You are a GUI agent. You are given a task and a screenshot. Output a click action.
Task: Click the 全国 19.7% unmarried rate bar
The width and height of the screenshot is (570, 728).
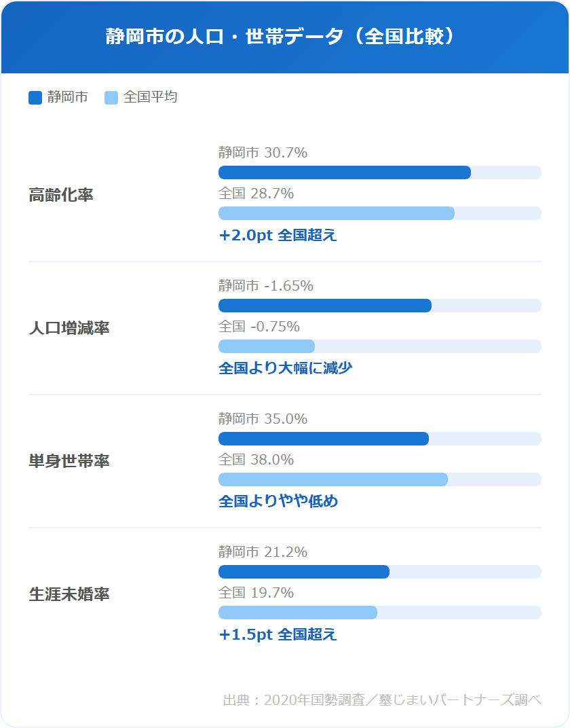click(x=297, y=613)
